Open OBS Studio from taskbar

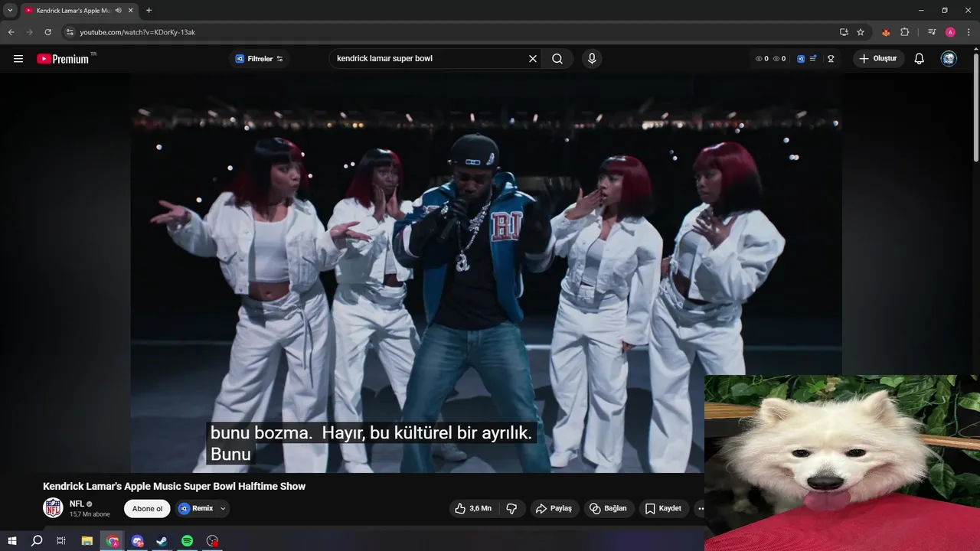[213, 540]
